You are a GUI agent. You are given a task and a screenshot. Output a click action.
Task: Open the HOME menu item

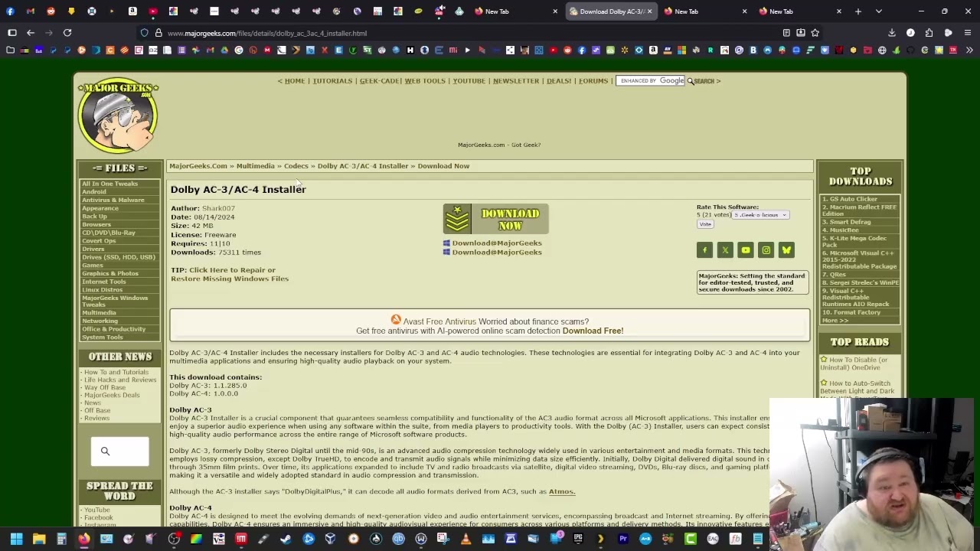click(x=295, y=81)
